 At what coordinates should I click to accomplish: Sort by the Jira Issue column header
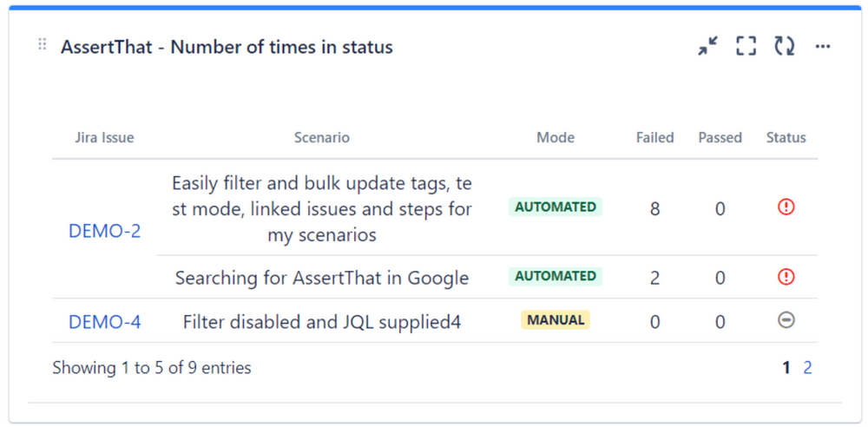coord(104,137)
